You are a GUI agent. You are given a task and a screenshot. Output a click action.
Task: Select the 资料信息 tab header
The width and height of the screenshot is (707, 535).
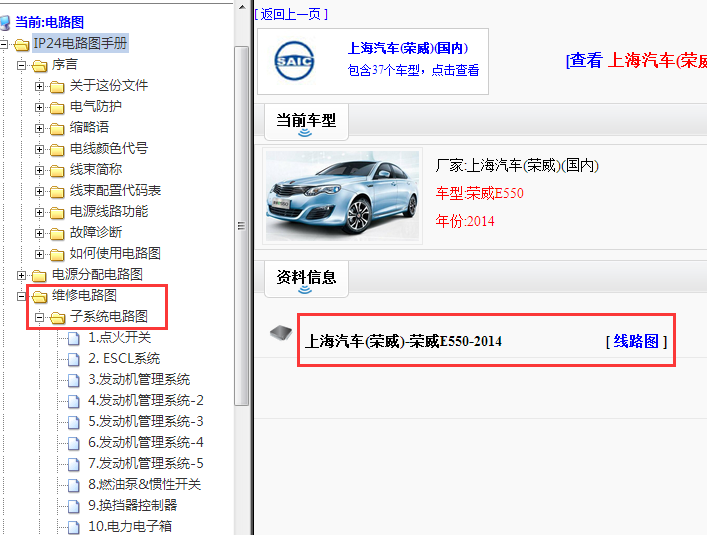[306, 279]
